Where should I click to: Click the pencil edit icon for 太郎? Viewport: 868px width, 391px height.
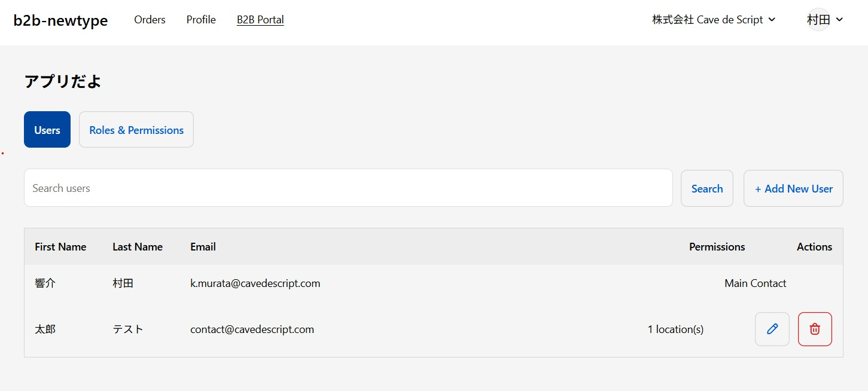coord(772,329)
